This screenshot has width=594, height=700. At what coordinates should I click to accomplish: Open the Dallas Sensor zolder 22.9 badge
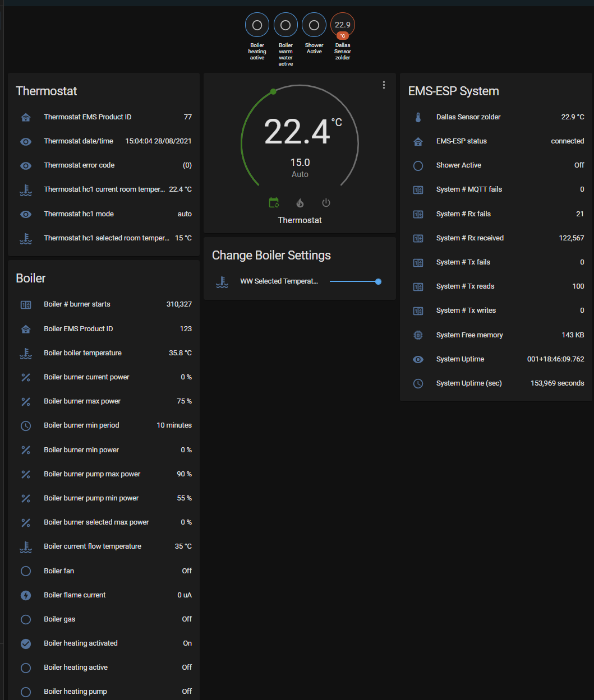(x=343, y=25)
